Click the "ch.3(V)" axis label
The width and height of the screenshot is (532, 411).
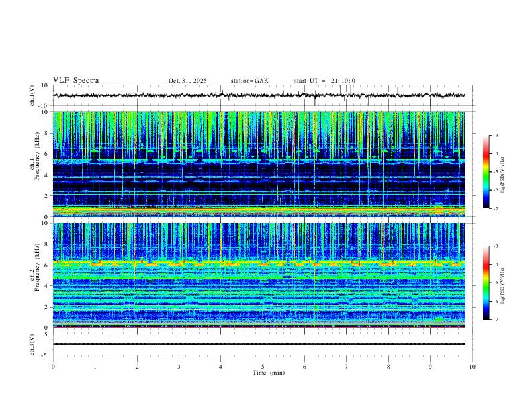pyautogui.click(x=32, y=345)
